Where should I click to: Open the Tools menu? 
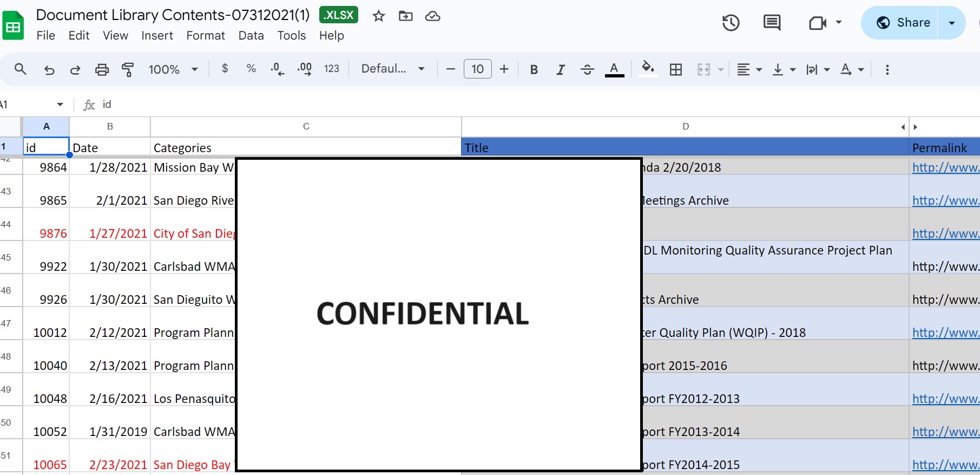(x=292, y=36)
